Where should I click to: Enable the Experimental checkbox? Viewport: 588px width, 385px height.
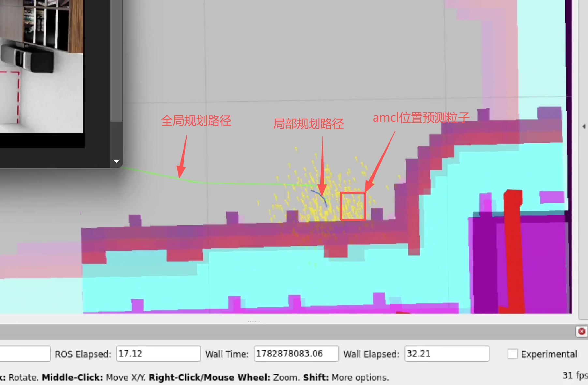click(512, 354)
